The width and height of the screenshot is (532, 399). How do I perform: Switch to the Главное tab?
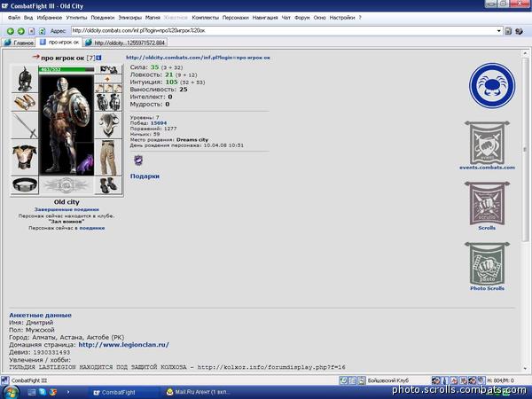pyautogui.click(x=19, y=43)
